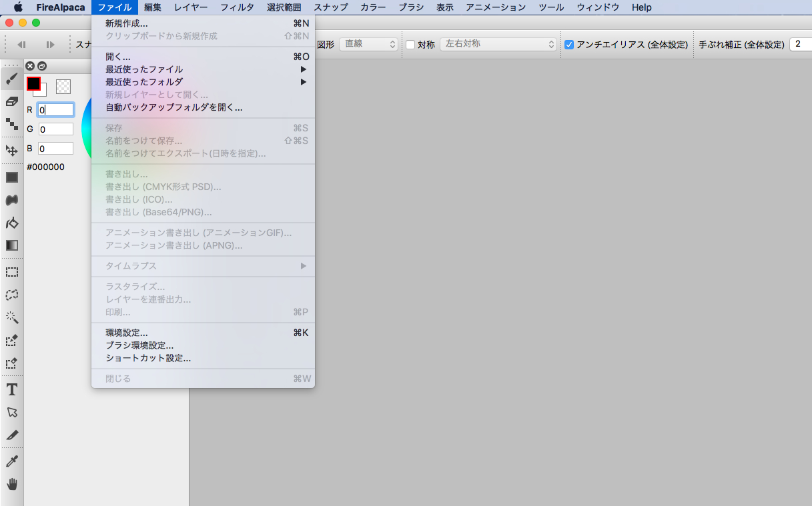Screen dimensions: 812x506
Task: Close the color panel with X icon
Action: (30, 66)
